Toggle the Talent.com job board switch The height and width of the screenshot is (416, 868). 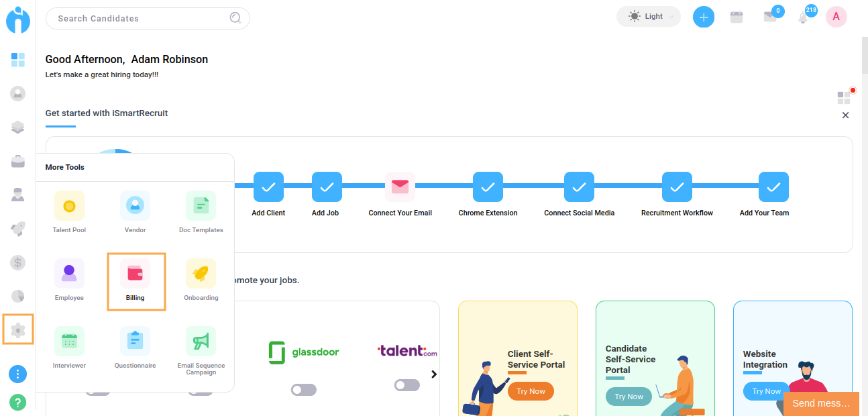pyautogui.click(x=406, y=385)
